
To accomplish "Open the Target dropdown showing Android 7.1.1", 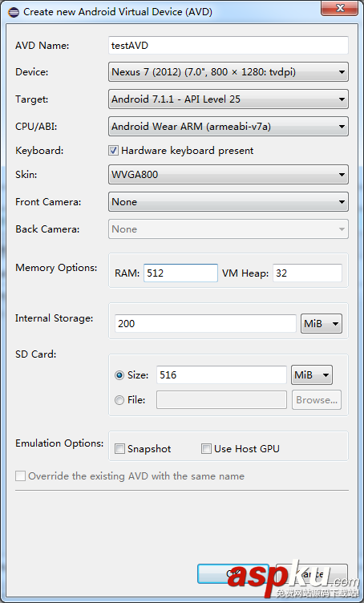I will (229, 99).
